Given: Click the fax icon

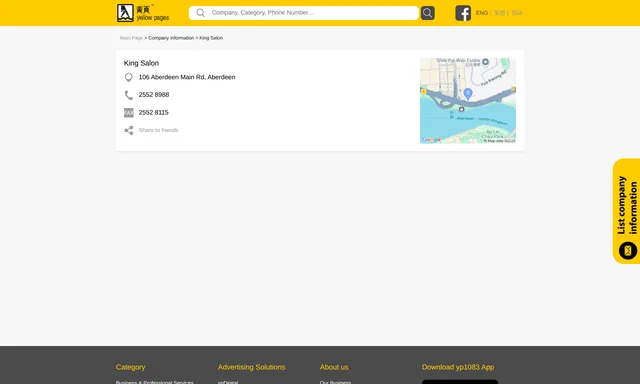Looking at the screenshot, I should click(129, 113).
